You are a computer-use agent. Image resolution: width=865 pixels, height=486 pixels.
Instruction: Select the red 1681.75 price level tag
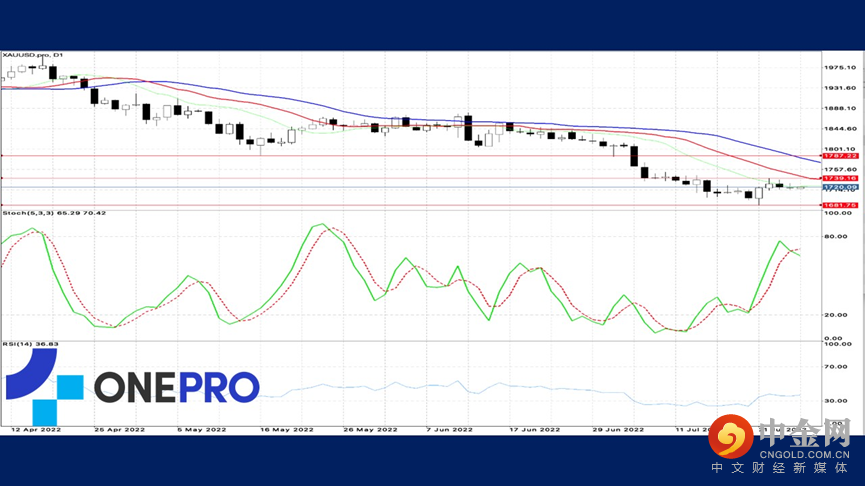coord(840,205)
